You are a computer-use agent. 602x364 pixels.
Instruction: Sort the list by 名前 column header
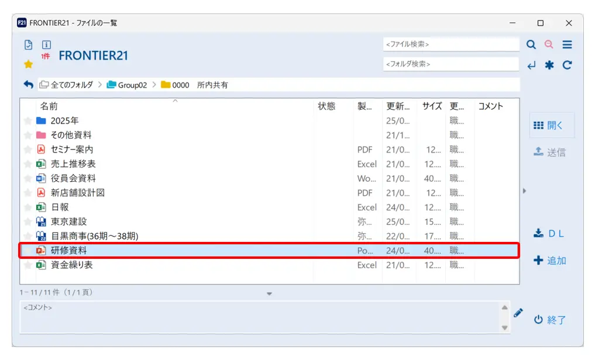tap(49, 106)
